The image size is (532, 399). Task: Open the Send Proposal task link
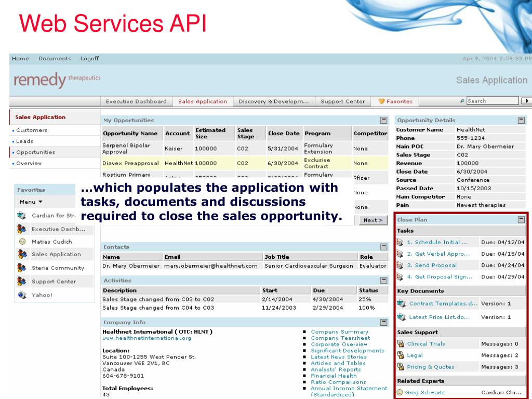[x=432, y=265]
